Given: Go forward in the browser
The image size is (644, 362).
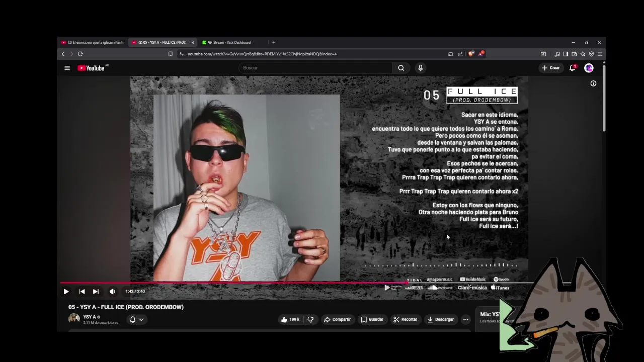Looking at the screenshot, I should (71, 54).
